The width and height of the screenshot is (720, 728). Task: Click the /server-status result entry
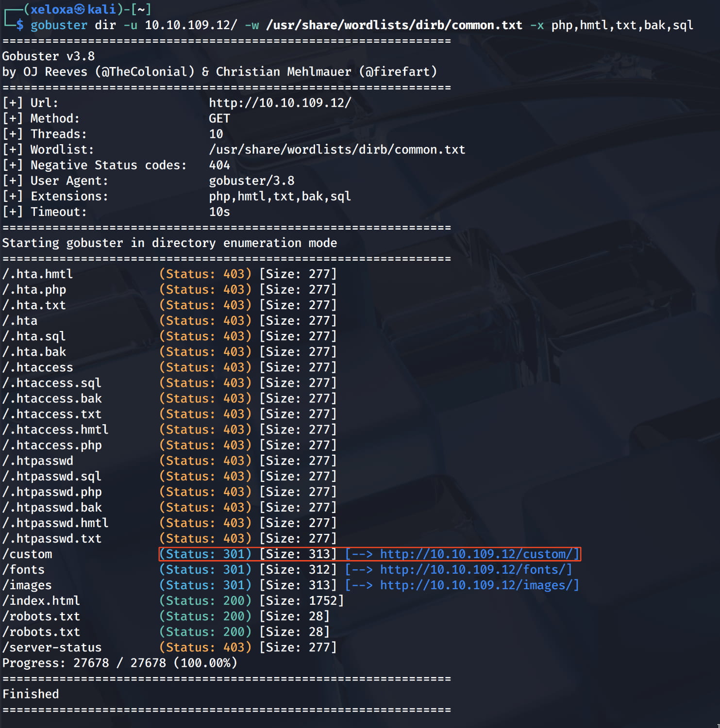pyautogui.click(x=52, y=647)
